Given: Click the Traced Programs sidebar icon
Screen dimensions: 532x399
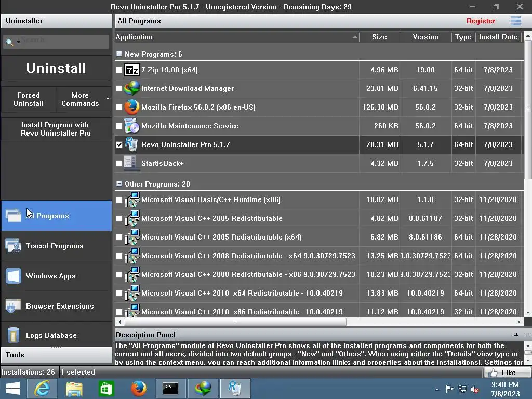Looking at the screenshot, I should [13, 246].
